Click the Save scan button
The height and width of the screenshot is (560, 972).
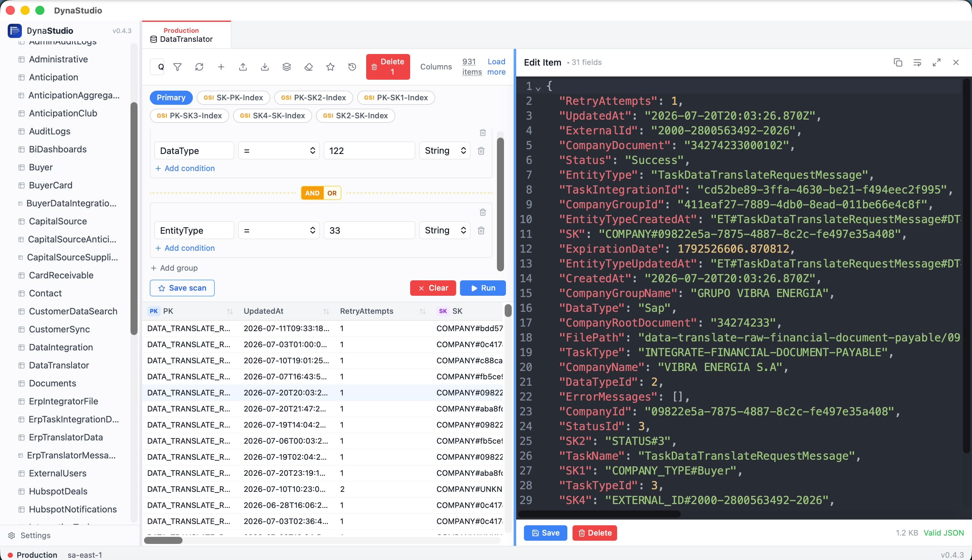[182, 288]
